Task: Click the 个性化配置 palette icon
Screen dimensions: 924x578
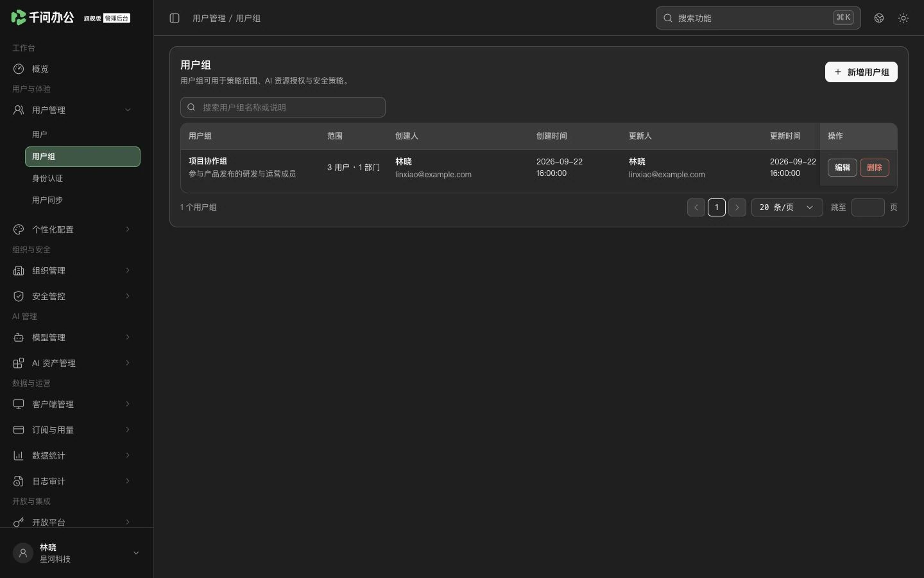Action: point(19,229)
